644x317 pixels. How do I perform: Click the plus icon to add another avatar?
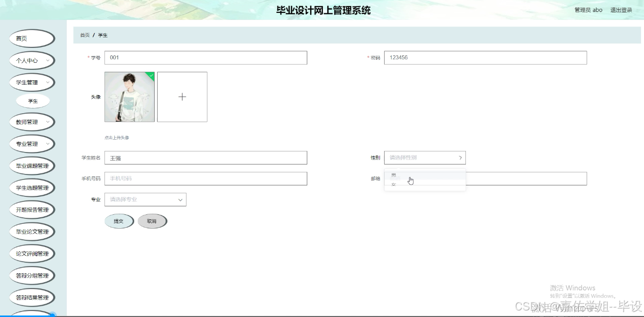click(x=182, y=96)
